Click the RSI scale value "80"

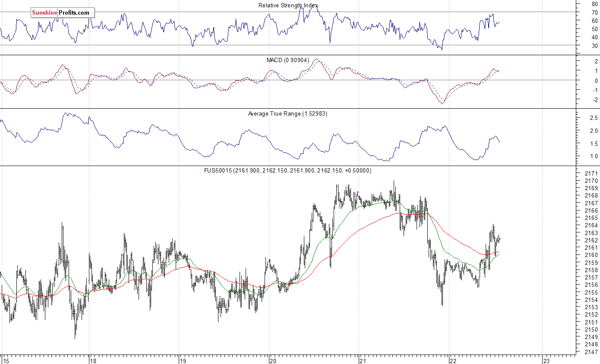pyautogui.click(x=595, y=4)
